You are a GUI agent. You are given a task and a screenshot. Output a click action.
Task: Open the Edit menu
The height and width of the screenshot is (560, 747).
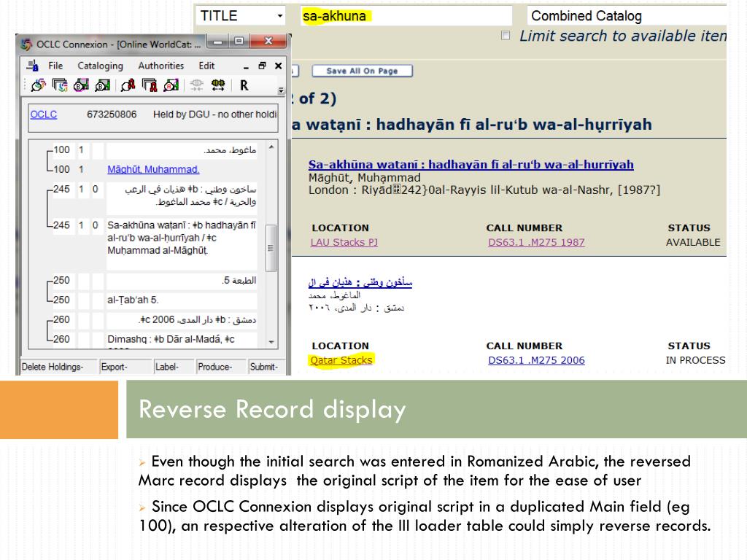coord(206,66)
